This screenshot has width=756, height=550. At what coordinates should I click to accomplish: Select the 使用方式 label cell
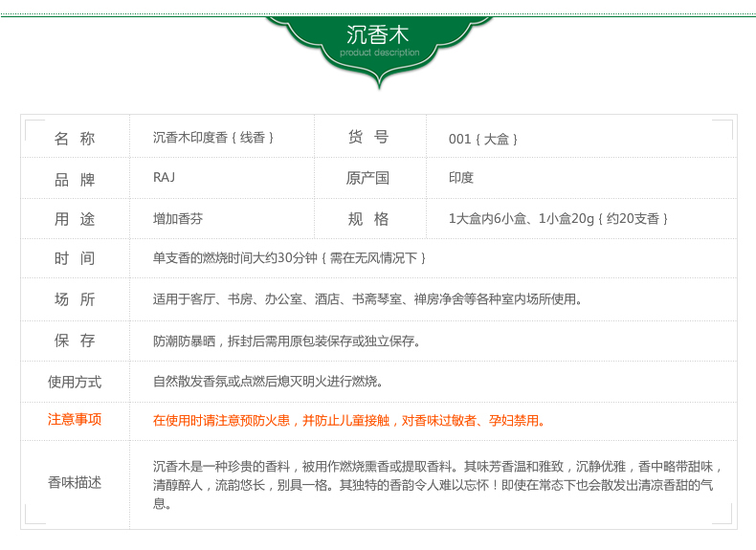[75, 383]
